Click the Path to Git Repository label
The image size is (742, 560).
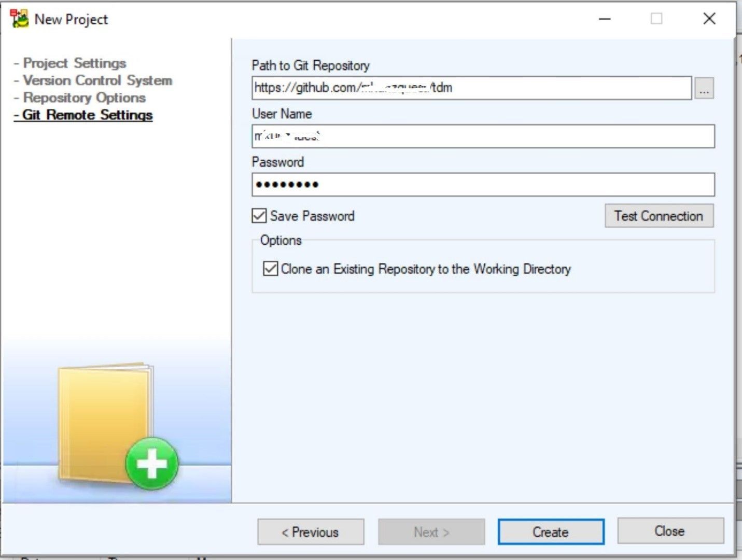311,65
